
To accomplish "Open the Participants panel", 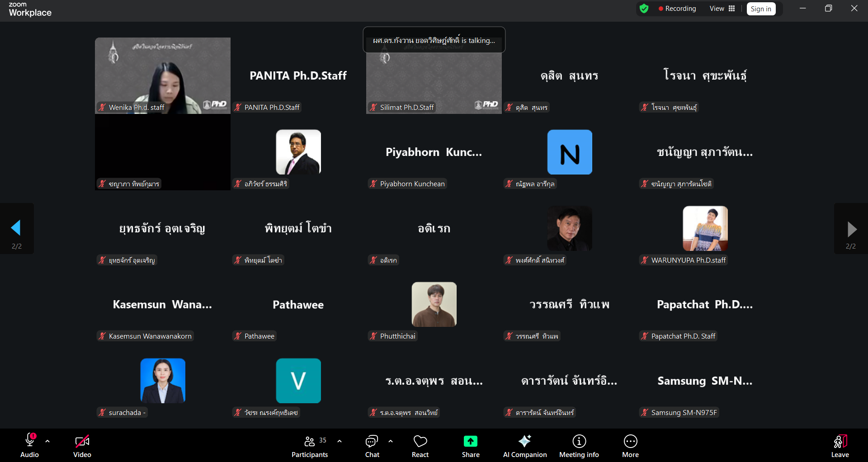I will (x=310, y=446).
